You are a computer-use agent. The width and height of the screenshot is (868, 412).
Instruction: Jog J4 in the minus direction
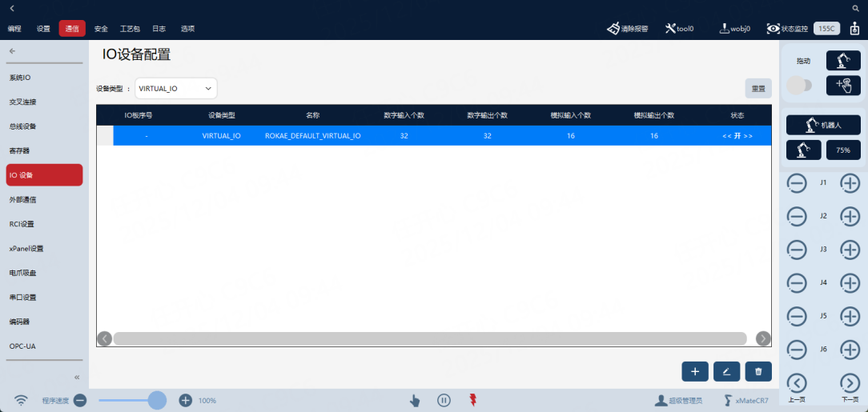pyautogui.click(x=797, y=282)
